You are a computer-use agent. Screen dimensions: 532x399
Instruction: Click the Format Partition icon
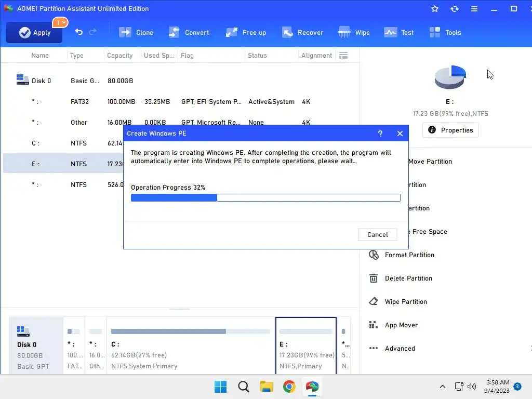374,255
